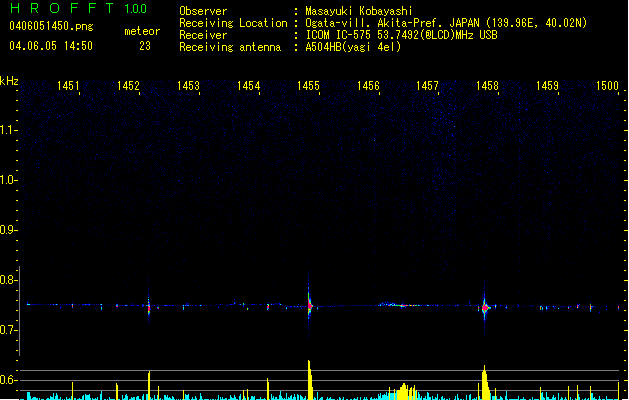Click the 0.6 kHz frequency label

8,380
